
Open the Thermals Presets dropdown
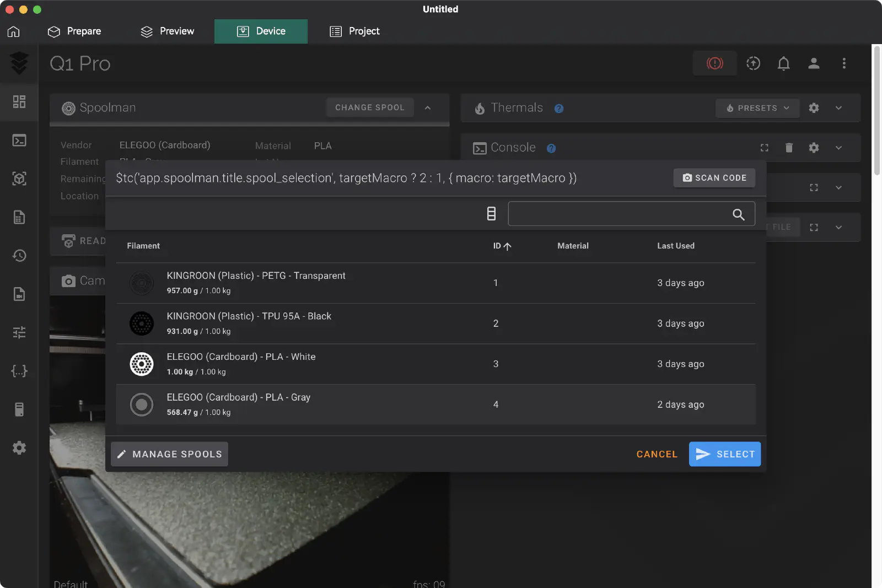(x=757, y=108)
